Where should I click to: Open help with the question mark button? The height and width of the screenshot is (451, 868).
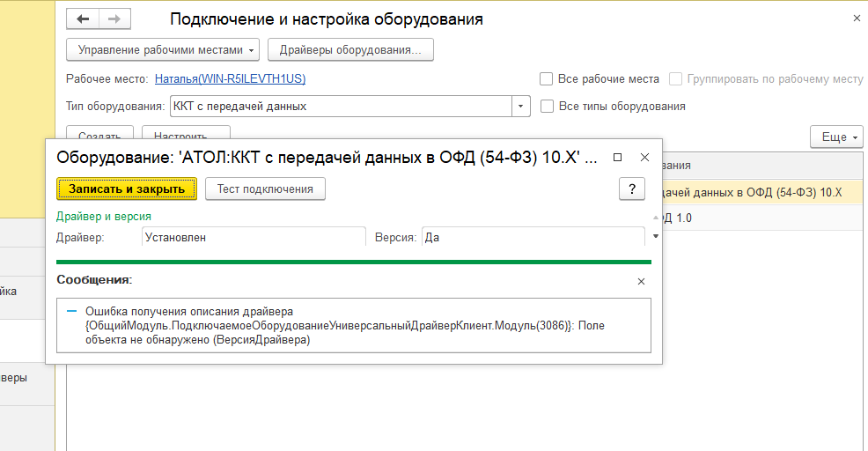click(x=632, y=189)
